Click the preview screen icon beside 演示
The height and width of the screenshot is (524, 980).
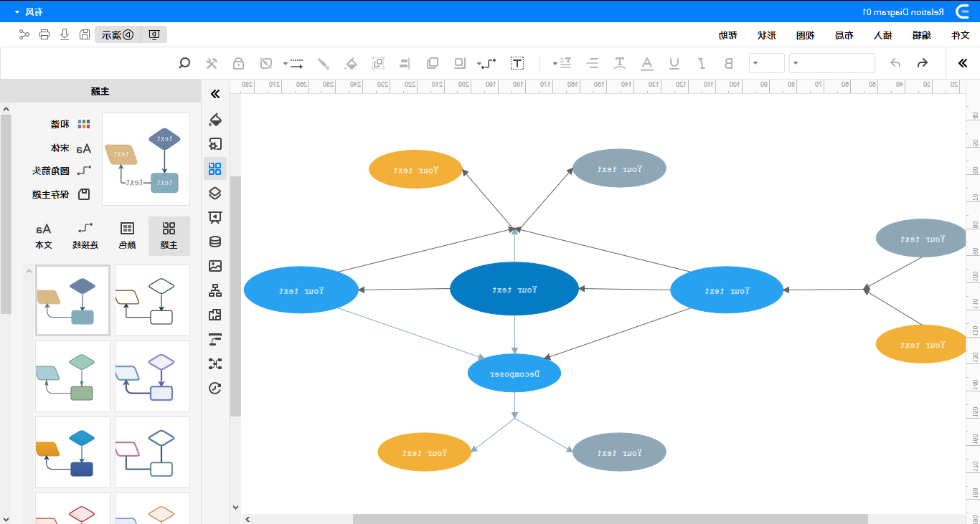154,34
